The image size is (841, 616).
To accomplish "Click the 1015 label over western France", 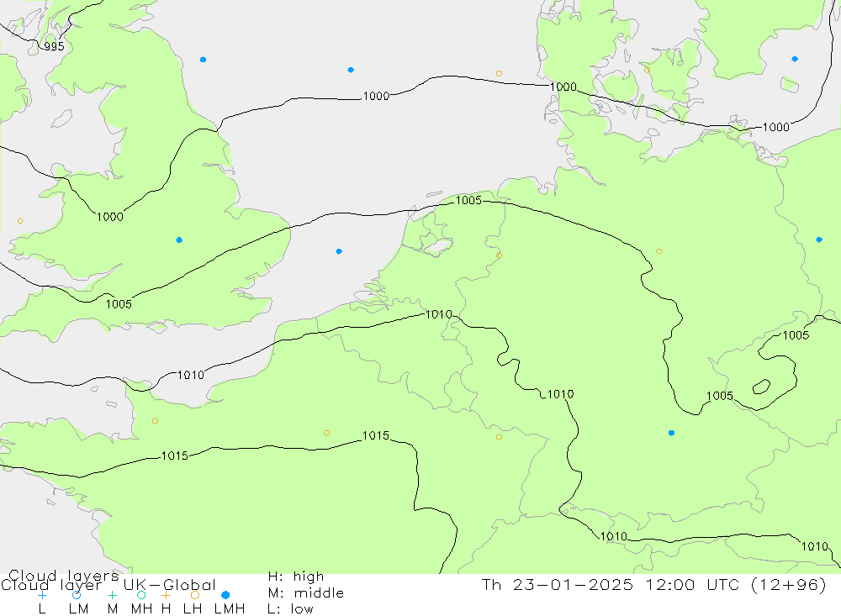I will (175, 455).
